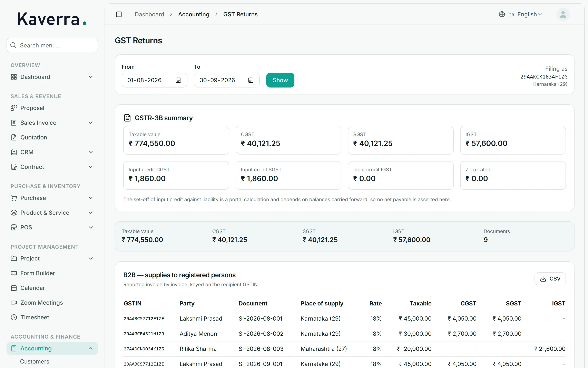Toggle the sidebar panel icon

click(119, 14)
